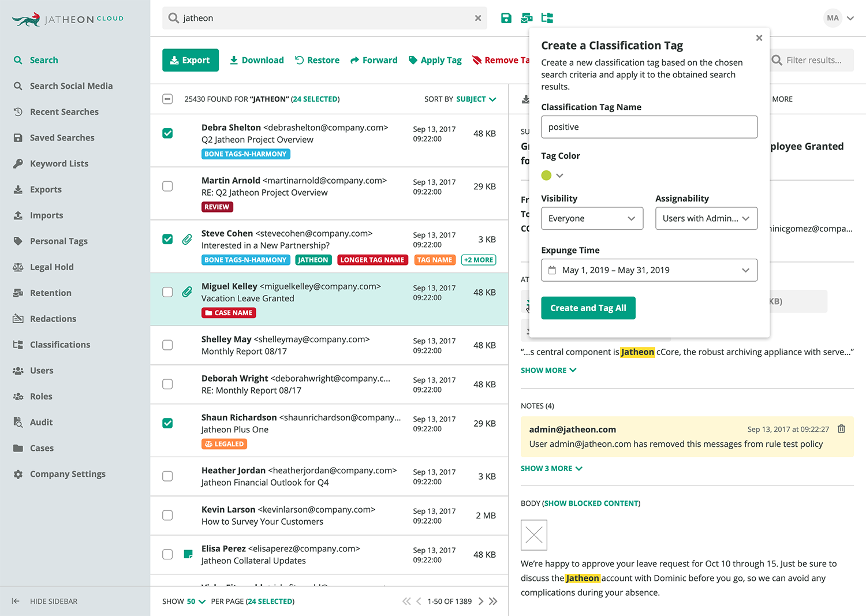Open the user account dropdown chevron

(x=850, y=18)
